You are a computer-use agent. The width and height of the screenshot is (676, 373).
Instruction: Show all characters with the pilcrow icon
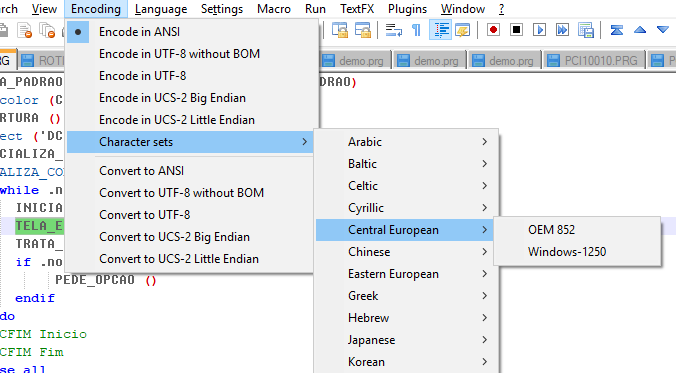416,30
